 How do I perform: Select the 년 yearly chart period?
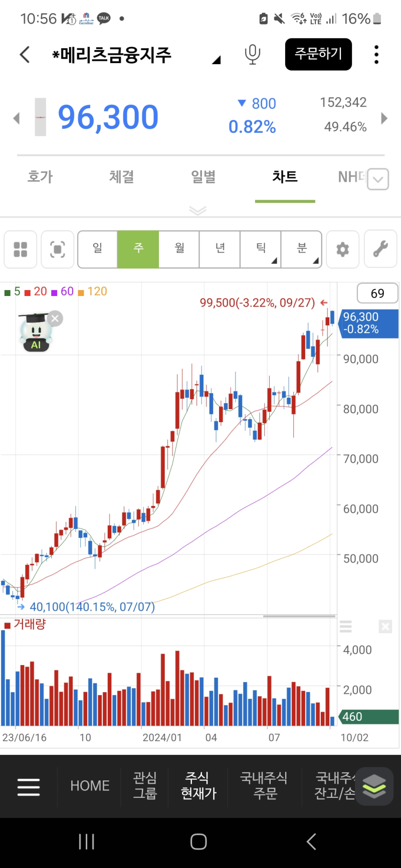[x=220, y=249]
